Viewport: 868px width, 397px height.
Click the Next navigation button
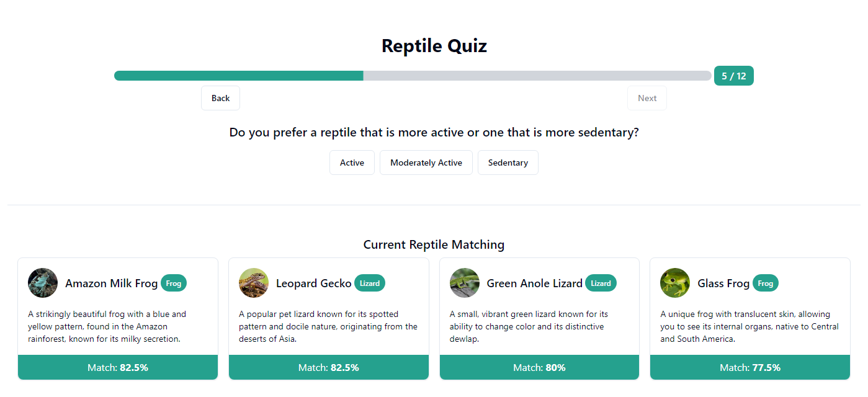(x=647, y=97)
